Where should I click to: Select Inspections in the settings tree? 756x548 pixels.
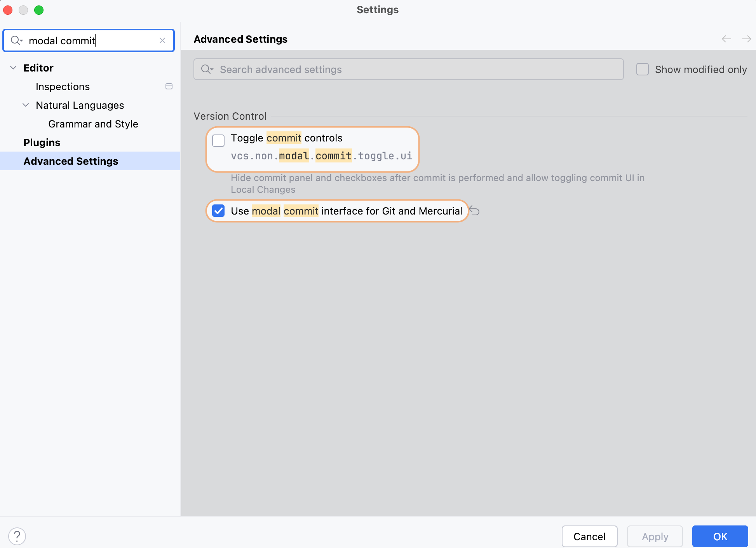63,87
